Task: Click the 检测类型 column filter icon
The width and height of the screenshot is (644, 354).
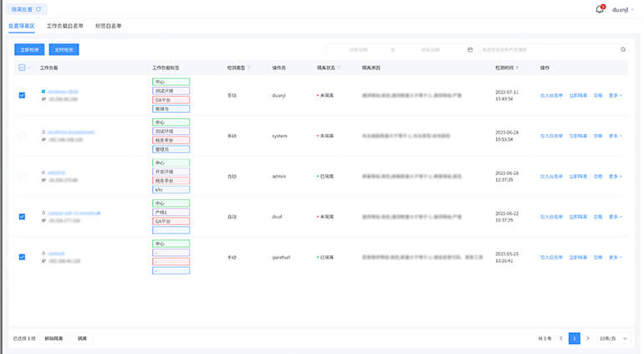Action: (248, 67)
